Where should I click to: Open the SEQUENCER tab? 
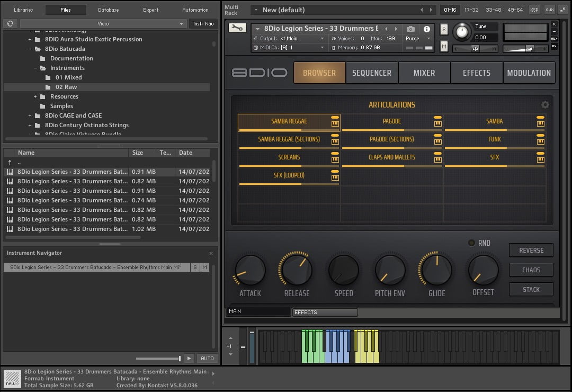(x=372, y=73)
